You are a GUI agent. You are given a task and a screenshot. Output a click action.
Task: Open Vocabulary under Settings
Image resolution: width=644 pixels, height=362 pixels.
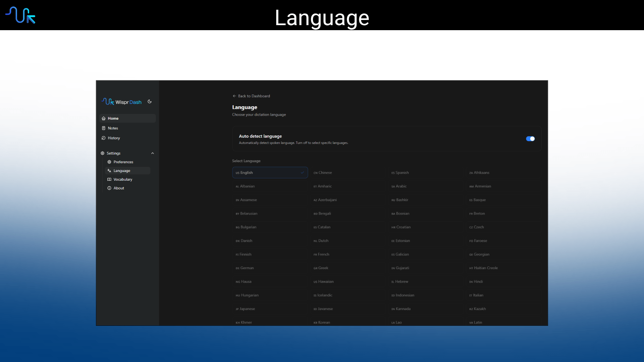pos(127,179)
